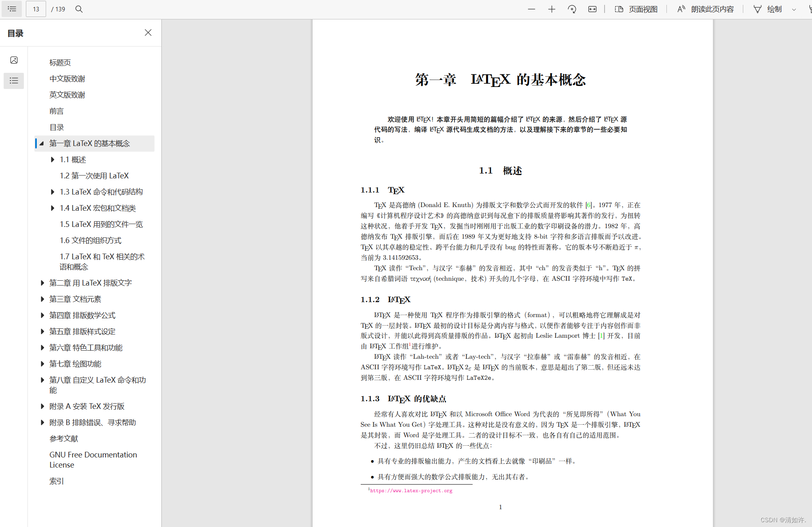This screenshot has width=812, height=527.
Task: Select 第二章 用 LaTeX 排版文字 outline entry
Action: 91,283
